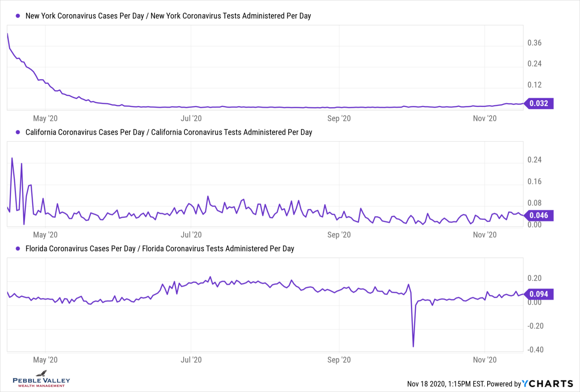
Task: Click the Pebble Valley Wealth Management logo
Action: (41, 379)
